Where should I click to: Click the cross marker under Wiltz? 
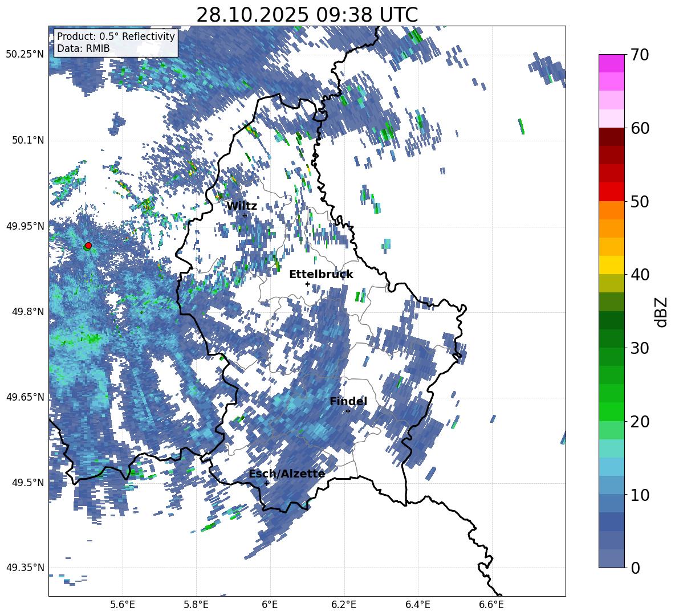[x=245, y=215]
